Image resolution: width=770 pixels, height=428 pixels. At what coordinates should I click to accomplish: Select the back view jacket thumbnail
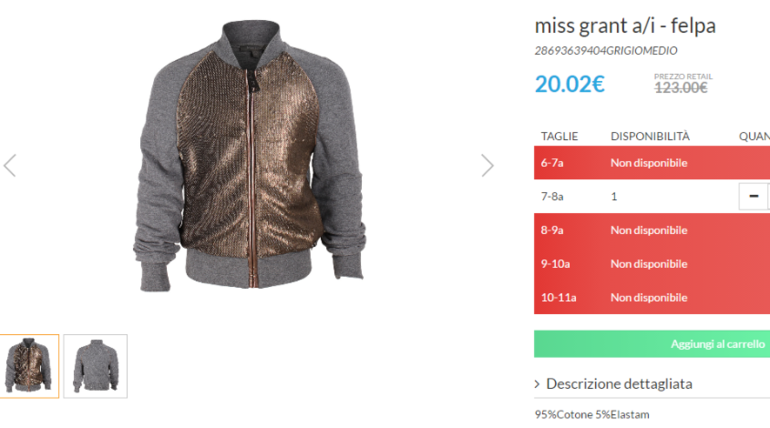tap(96, 366)
